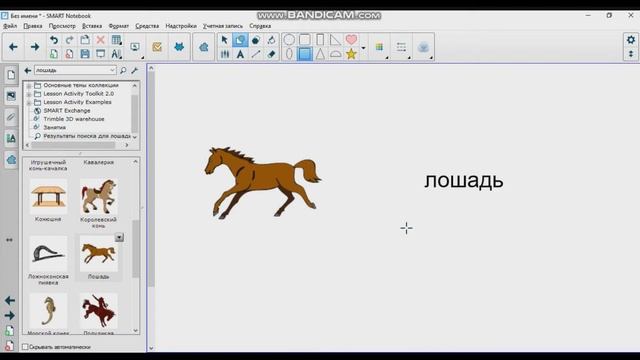Open the Лошадь thumbnail menu arrow
The image size is (640, 360).
(x=119, y=238)
